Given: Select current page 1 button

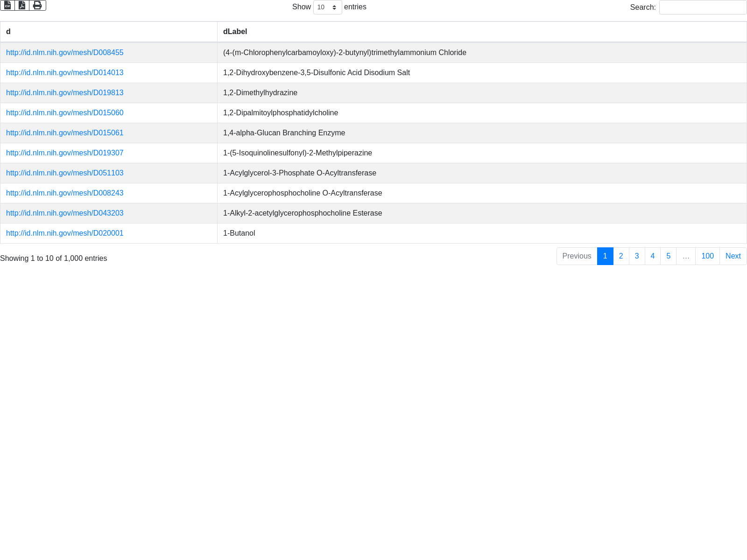Looking at the screenshot, I should [x=605, y=256].
